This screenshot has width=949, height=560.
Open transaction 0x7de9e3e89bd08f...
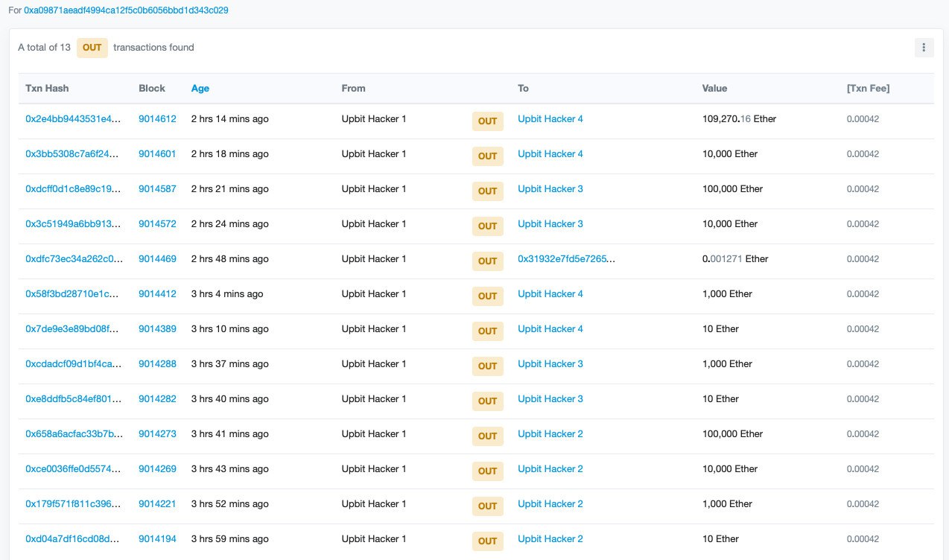tap(72, 328)
